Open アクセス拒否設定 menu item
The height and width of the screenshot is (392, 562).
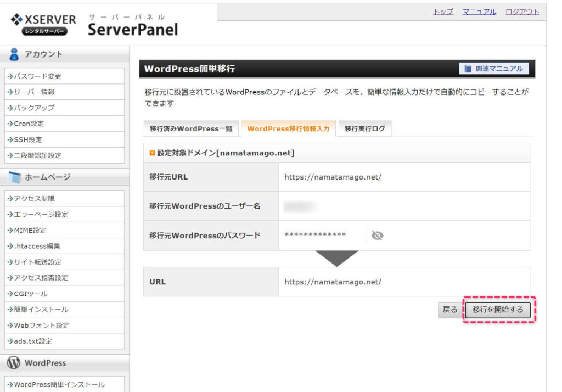click(65, 278)
